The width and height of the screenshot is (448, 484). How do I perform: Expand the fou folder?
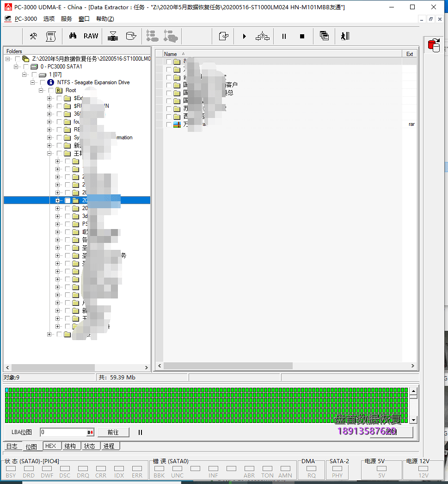[x=49, y=122]
